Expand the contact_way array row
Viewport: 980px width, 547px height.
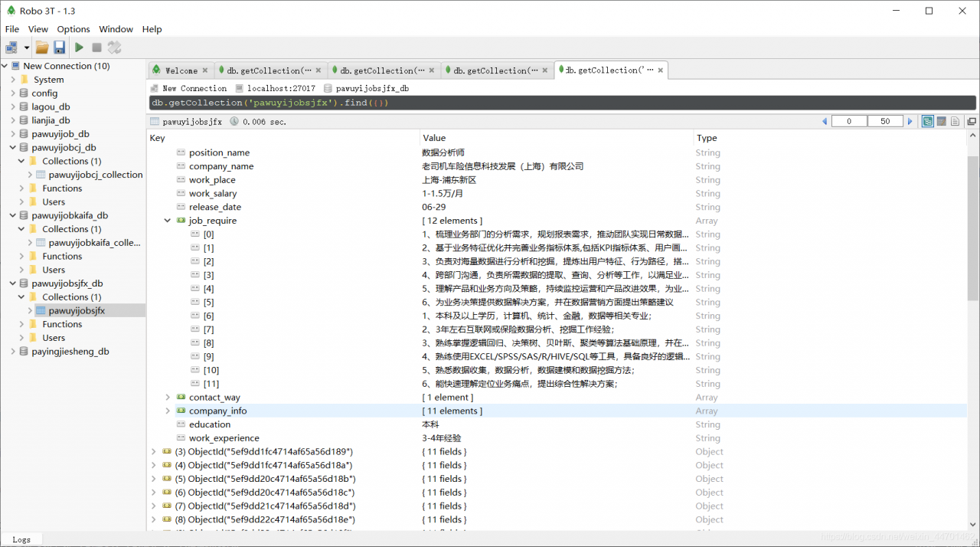pos(168,397)
